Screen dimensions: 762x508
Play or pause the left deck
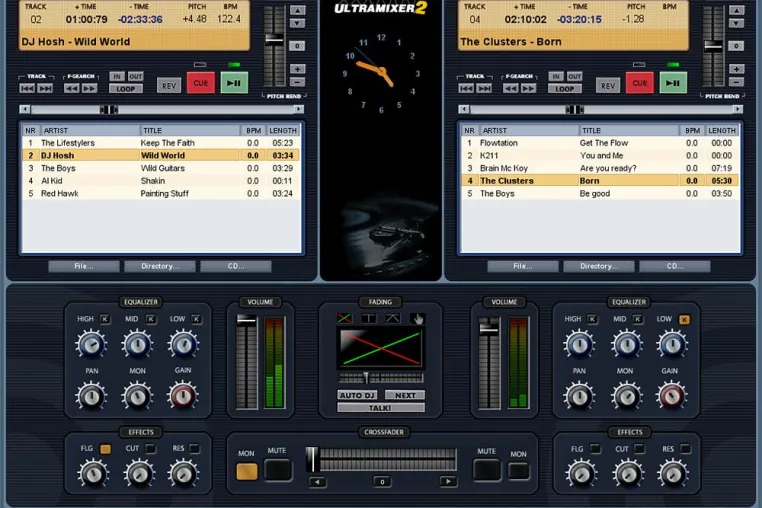click(234, 83)
